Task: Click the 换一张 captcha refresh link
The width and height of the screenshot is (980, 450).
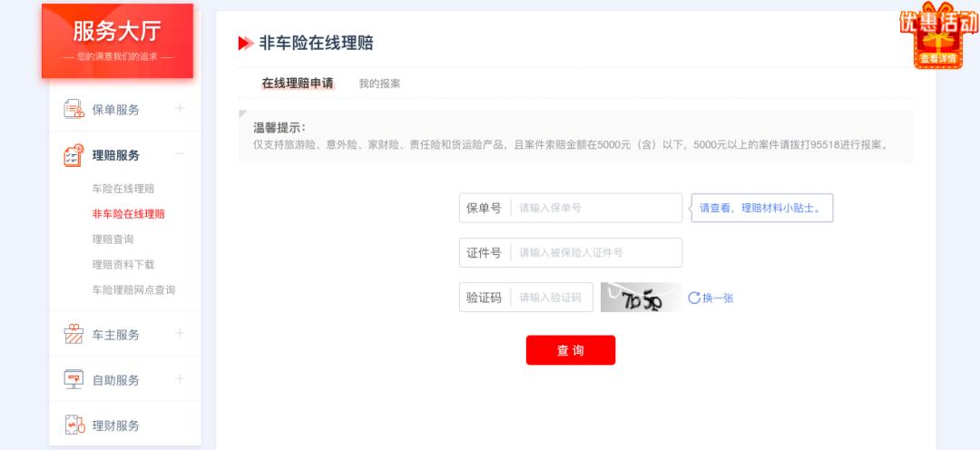Action: 718,298
